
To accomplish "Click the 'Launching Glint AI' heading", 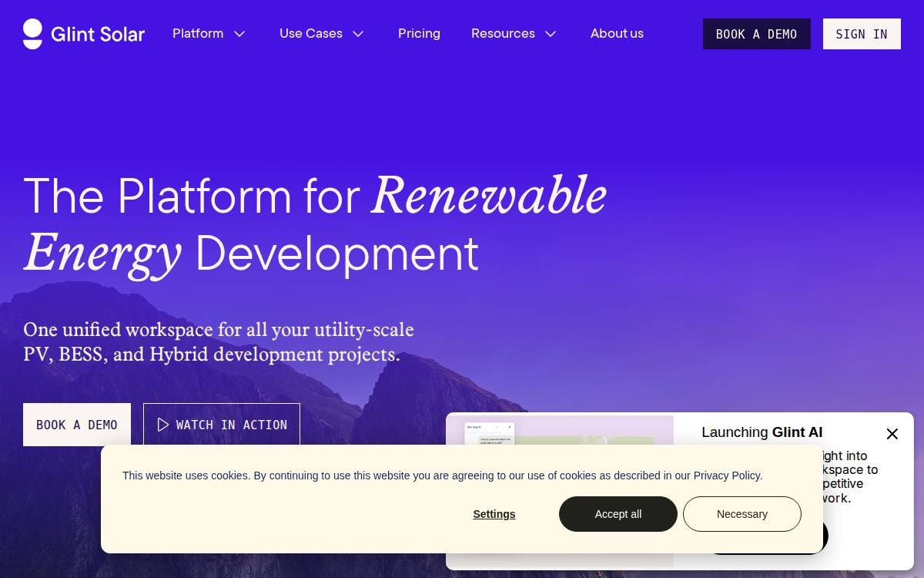I will [762, 432].
